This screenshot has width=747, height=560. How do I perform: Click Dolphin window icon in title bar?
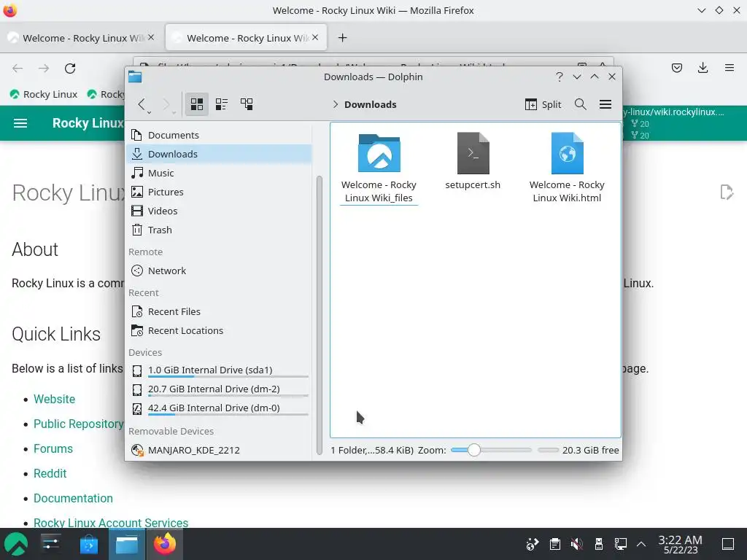coord(135,77)
